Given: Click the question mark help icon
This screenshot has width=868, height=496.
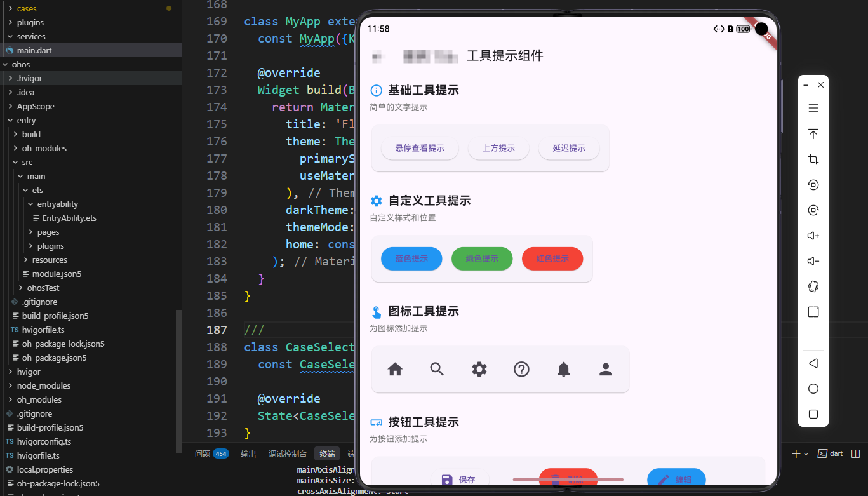Looking at the screenshot, I should pos(521,368).
